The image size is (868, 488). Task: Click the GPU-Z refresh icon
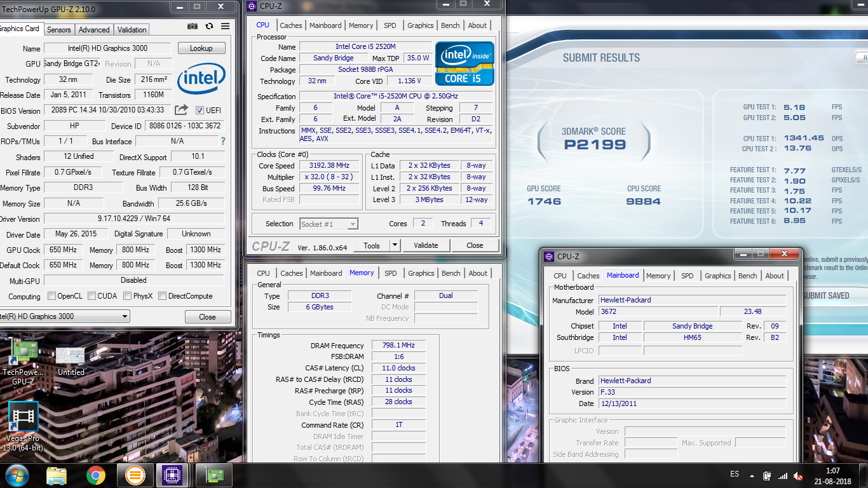coord(209,27)
